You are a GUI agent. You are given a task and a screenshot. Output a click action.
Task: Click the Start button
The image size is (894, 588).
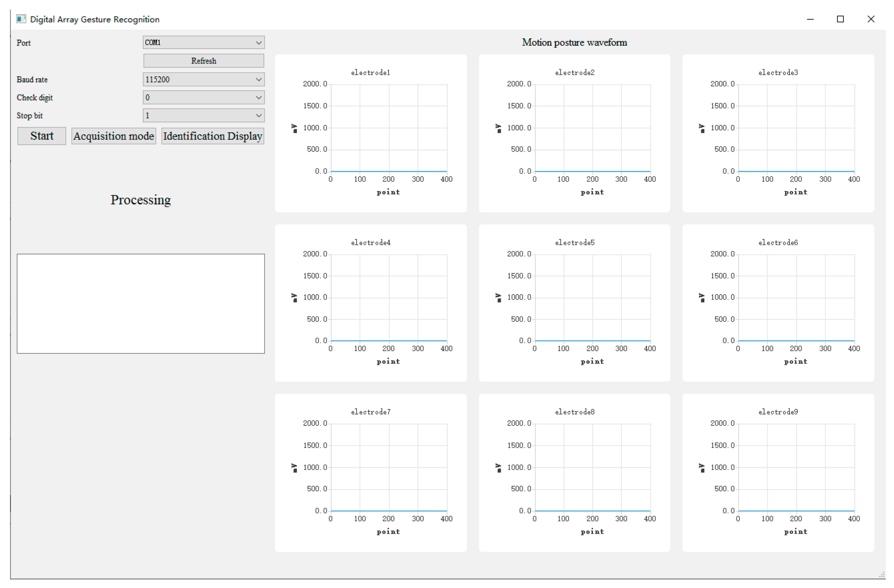point(42,136)
